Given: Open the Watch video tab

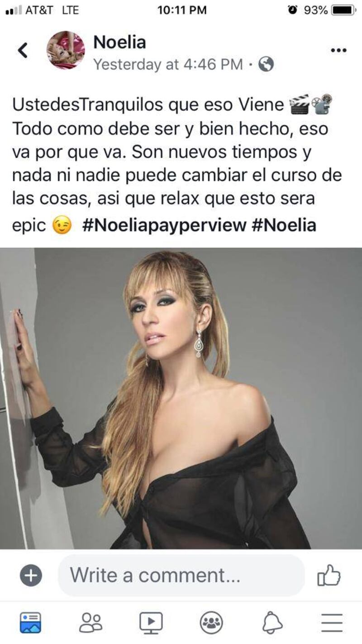Looking at the screenshot, I should tap(151, 623).
